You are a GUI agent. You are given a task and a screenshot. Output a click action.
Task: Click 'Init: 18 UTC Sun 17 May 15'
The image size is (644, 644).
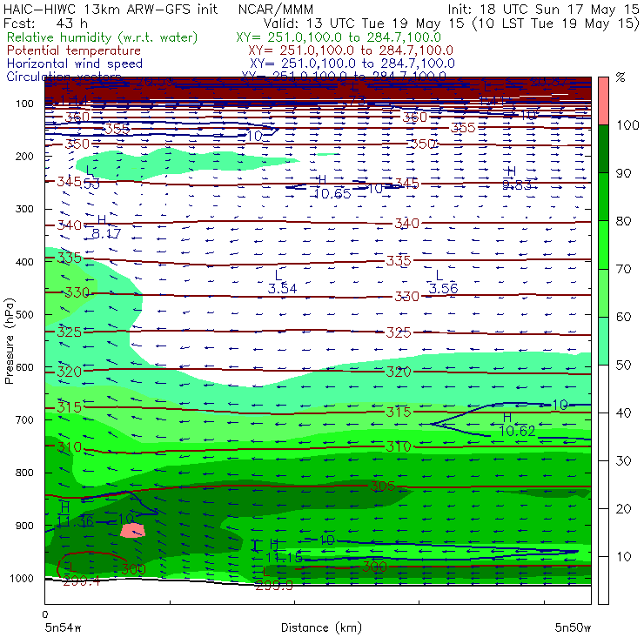click(x=543, y=9)
